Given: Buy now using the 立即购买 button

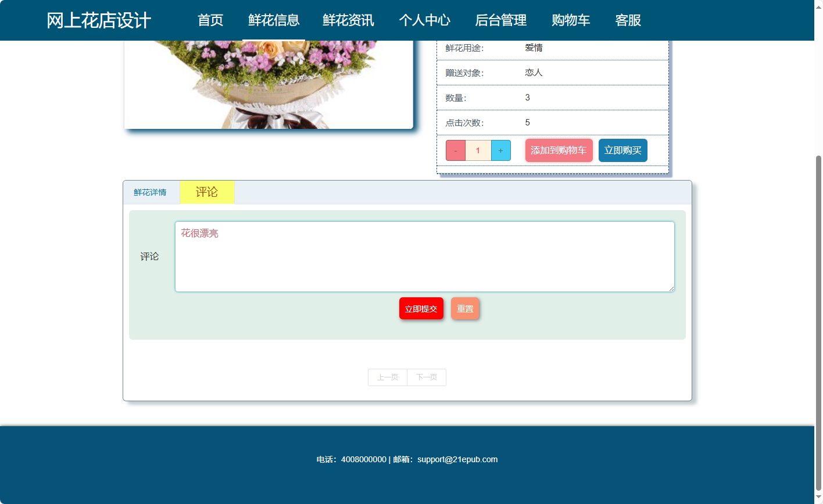Looking at the screenshot, I should coord(622,150).
